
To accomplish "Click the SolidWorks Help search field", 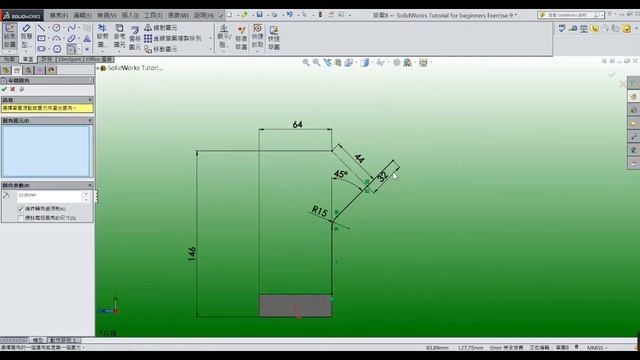I will [x=571, y=15].
